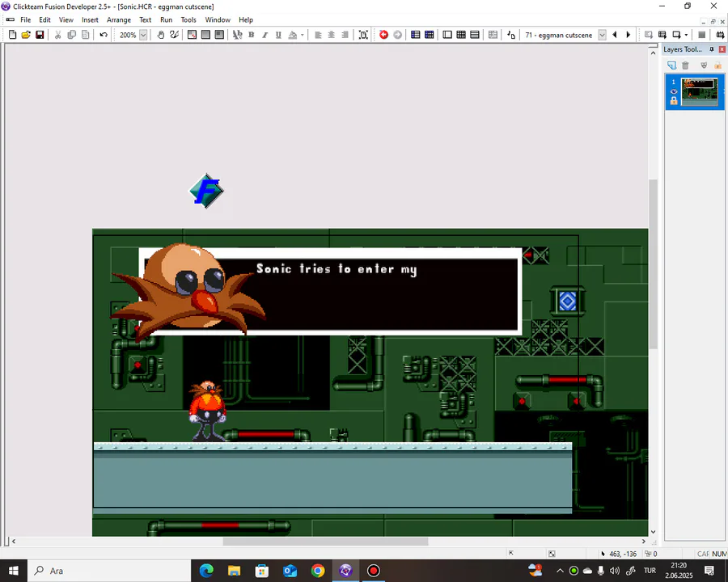Open the Event Editor icon
728x582 pixels.
click(430, 35)
